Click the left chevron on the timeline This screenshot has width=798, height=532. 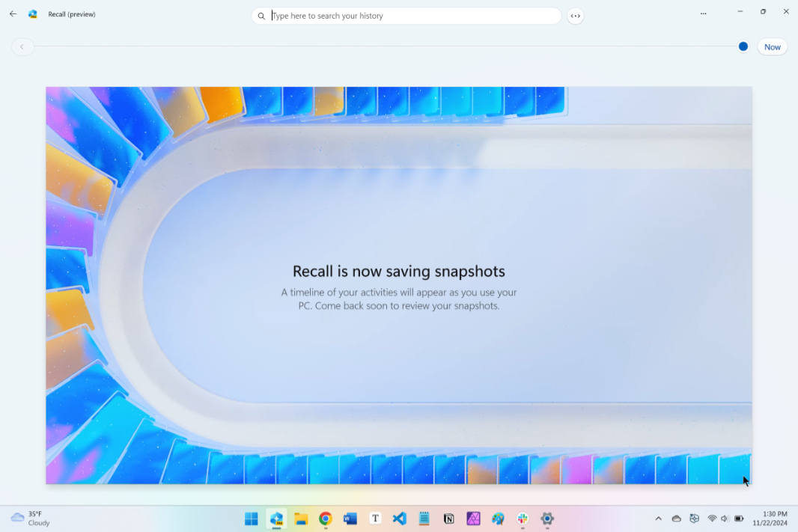pyautogui.click(x=22, y=46)
